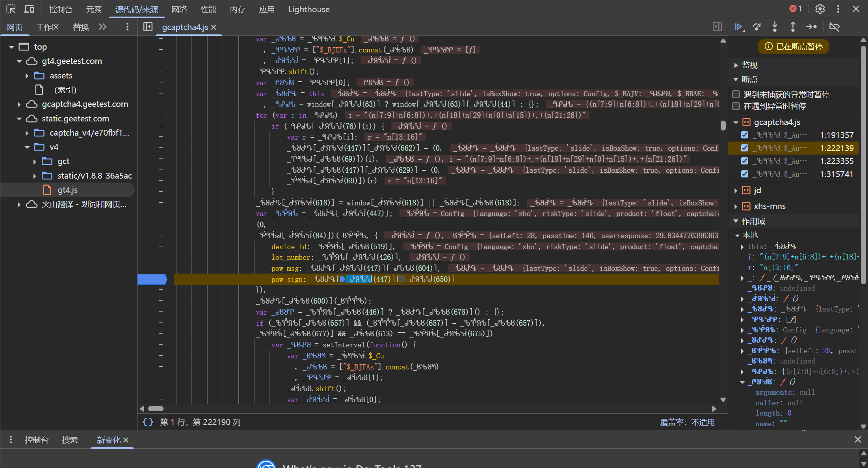Toggle the navigator sidebar icon
868x468 pixels.
pos(148,27)
